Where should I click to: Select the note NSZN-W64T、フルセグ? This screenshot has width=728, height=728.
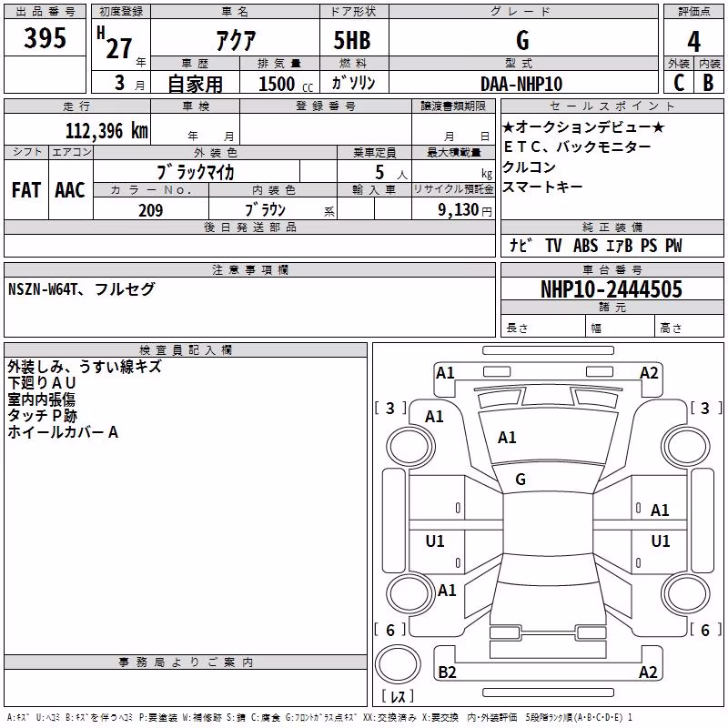[81, 289]
